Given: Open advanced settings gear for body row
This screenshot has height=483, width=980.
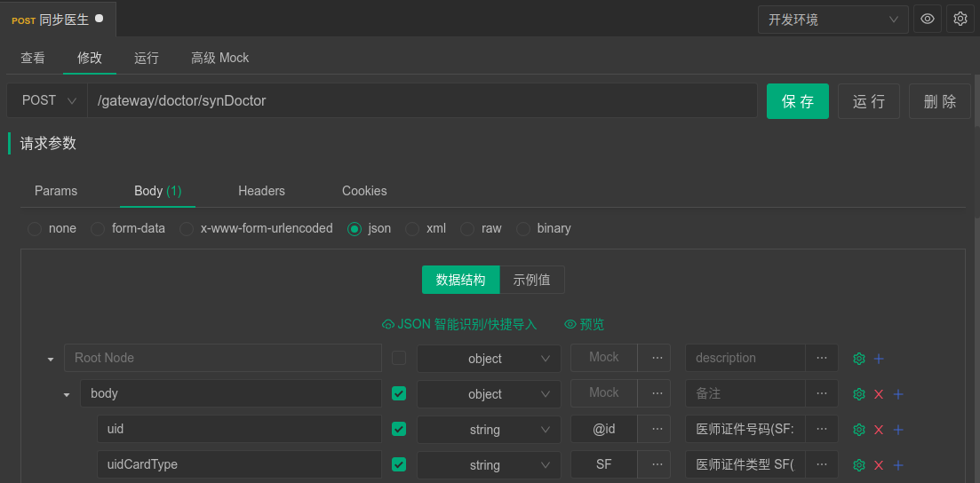Looking at the screenshot, I should pos(859,394).
